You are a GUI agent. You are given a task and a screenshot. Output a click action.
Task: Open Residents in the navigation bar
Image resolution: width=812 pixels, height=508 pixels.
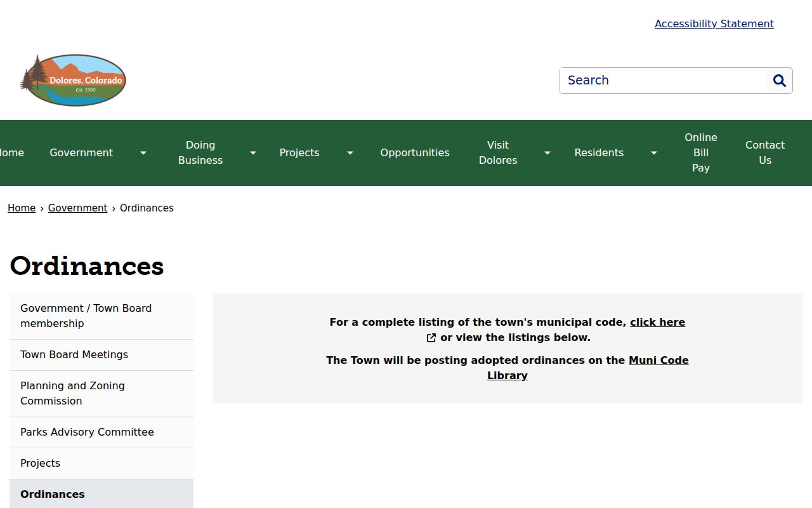(x=599, y=153)
